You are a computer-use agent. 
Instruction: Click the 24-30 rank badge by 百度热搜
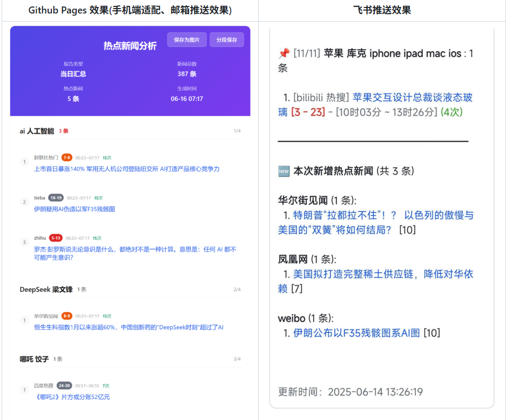64,385
